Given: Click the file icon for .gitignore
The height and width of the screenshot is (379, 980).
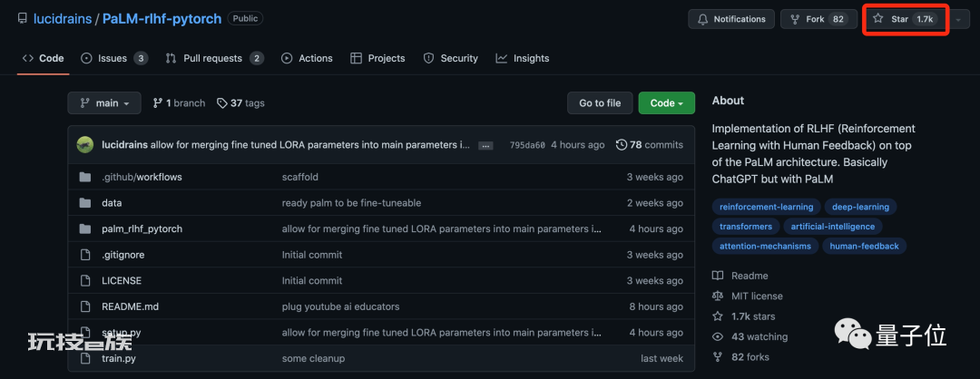Looking at the screenshot, I should [x=85, y=255].
